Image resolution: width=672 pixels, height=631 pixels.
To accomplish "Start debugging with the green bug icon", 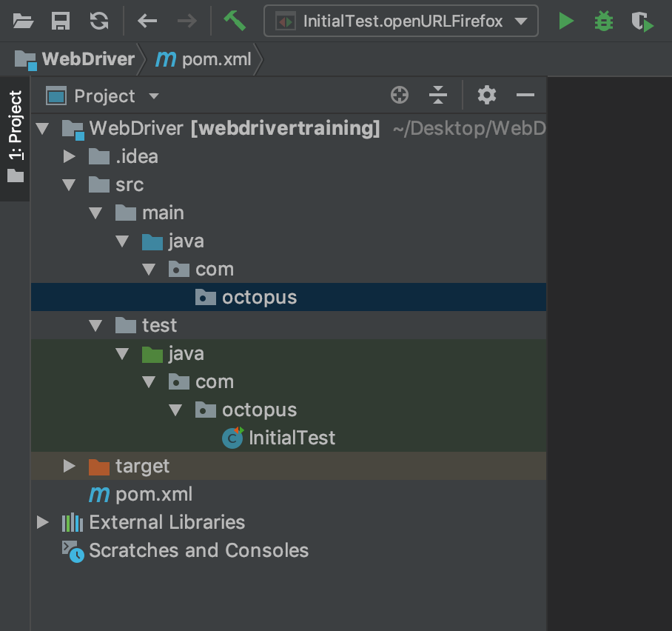I will pos(604,21).
